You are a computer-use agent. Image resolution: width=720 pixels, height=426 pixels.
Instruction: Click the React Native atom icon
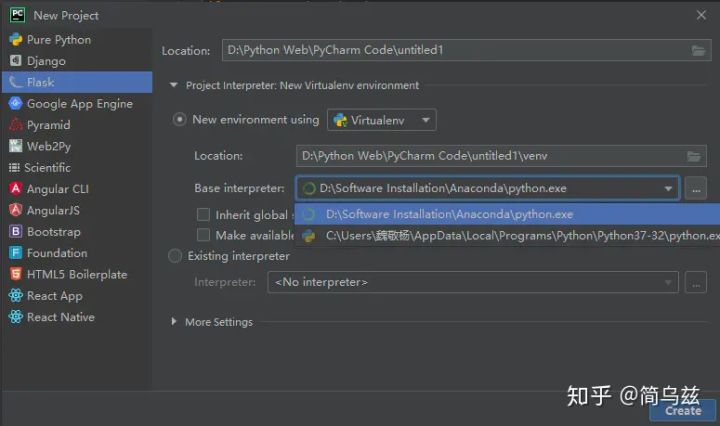16,317
